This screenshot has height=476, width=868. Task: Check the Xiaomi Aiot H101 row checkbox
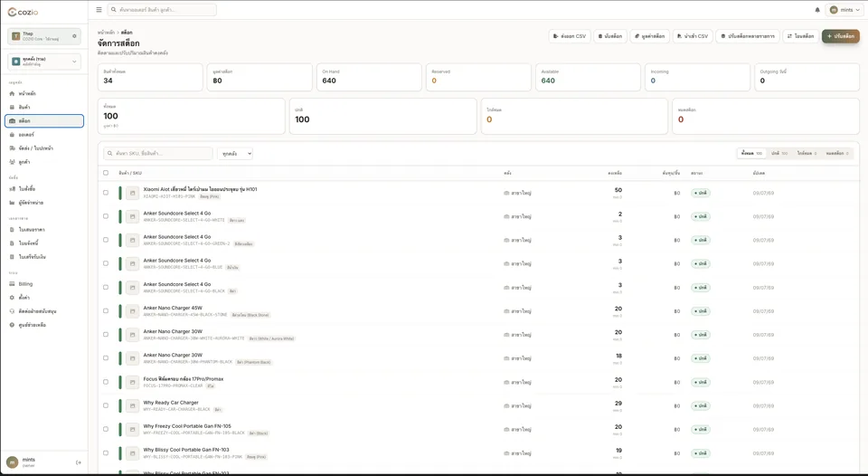[x=106, y=193]
